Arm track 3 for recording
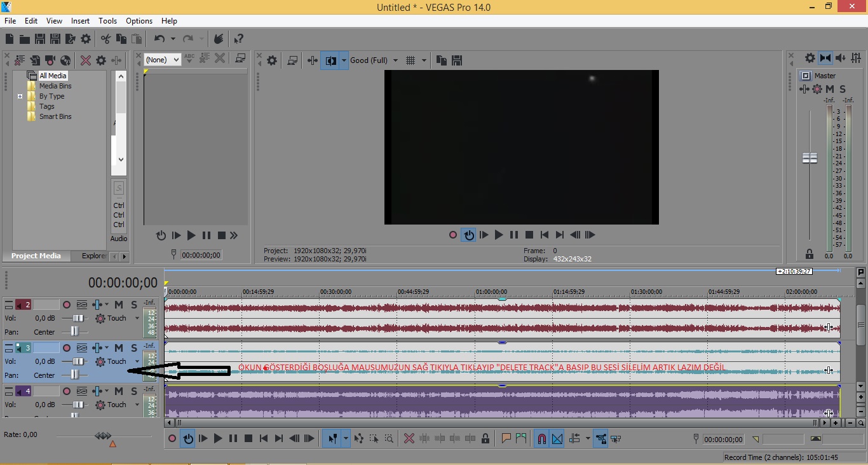The height and width of the screenshot is (465, 868). (x=67, y=348)
